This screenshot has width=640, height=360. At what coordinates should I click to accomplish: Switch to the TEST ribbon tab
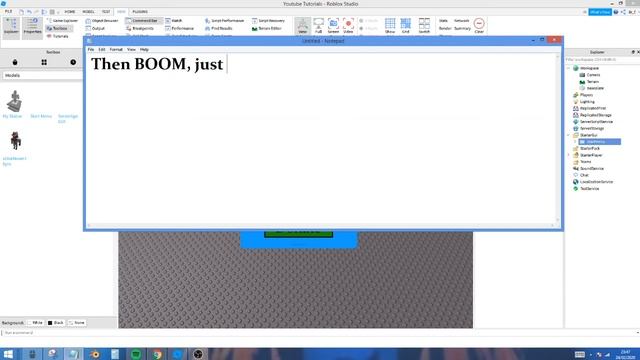coord(106,11)
